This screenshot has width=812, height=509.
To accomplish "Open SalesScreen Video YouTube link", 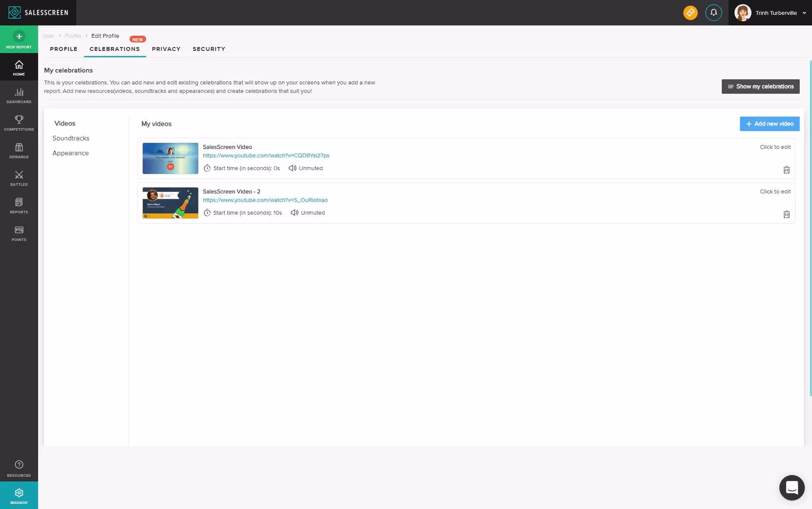I will point(266,155).
